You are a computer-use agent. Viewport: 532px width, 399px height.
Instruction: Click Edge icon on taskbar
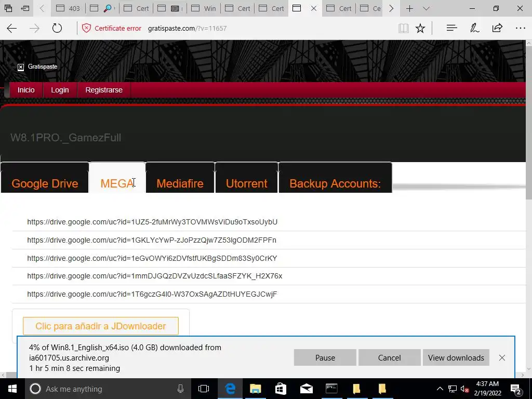(230, 389)
